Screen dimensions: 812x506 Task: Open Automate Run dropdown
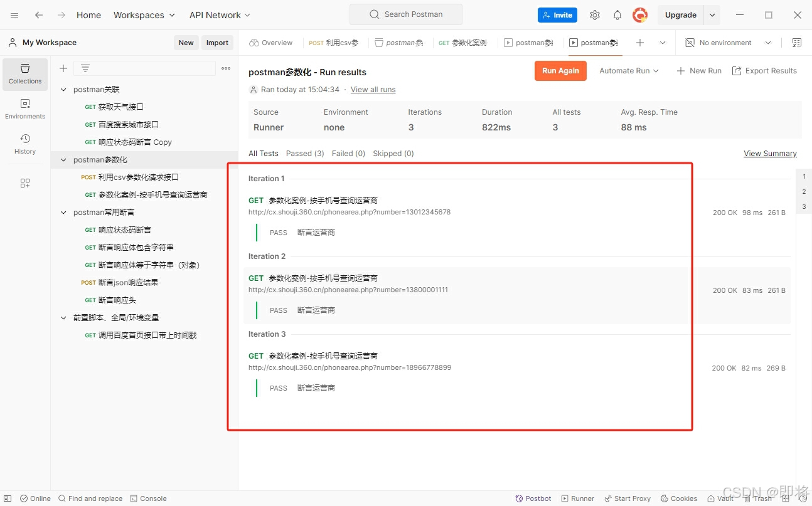click(x=629, y=71)
